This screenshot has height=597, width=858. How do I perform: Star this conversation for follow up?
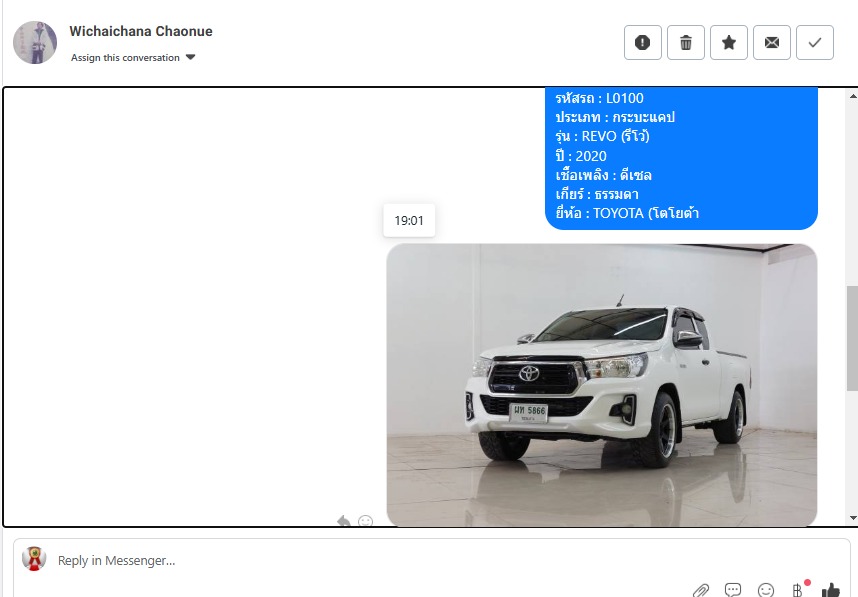click(x=729, y=42)
